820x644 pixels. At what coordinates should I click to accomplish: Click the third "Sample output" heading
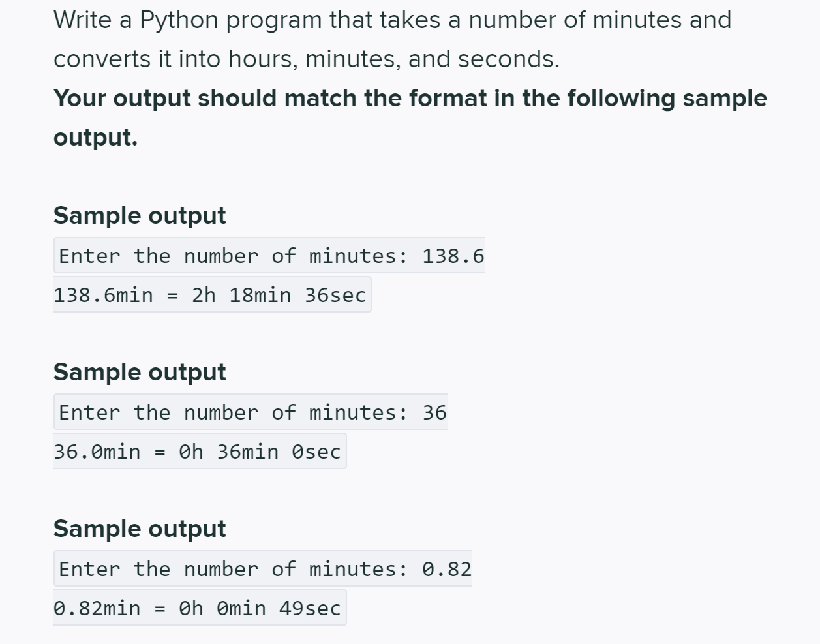[140, 529]
